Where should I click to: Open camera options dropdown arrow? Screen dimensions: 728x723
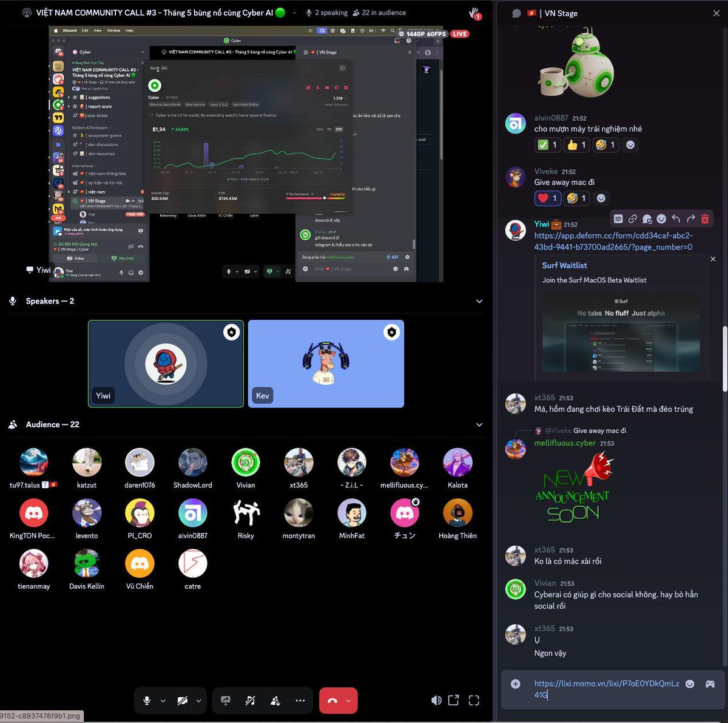198,701
